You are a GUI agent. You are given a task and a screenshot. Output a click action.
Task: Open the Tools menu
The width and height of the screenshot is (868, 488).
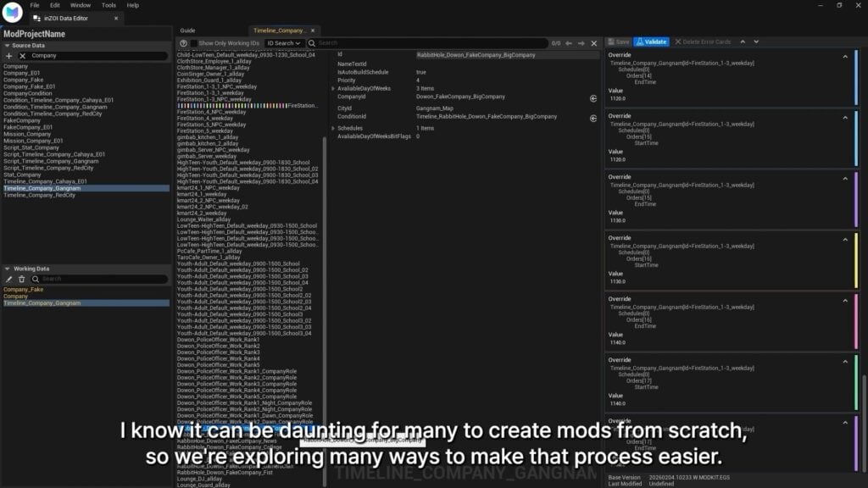tap(108, 5)
